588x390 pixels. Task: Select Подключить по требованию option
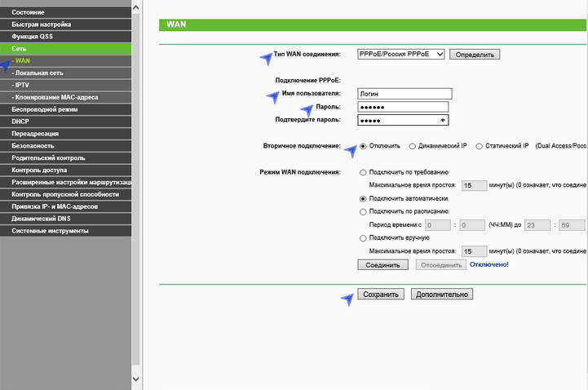tap(363, 173)
